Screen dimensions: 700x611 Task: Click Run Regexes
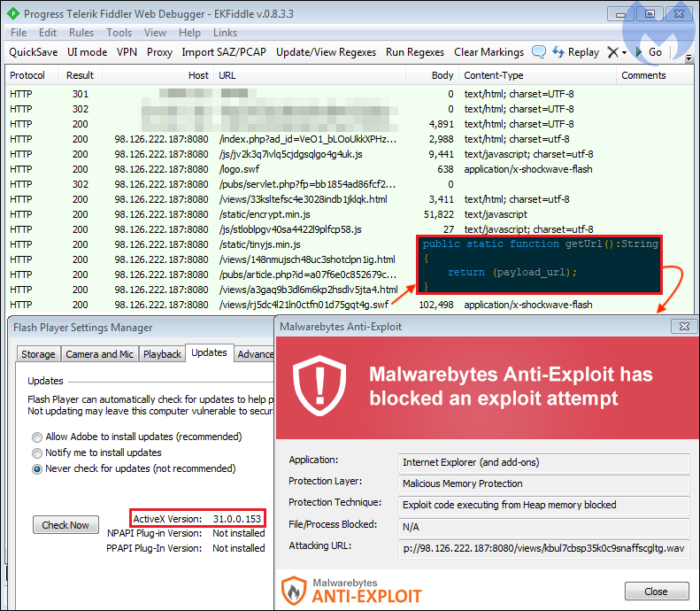click(415, 52)
